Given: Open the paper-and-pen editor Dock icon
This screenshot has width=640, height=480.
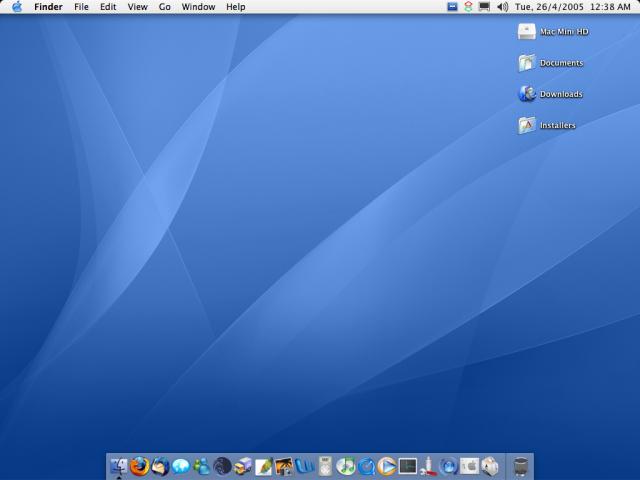Looking at the screenshot, I should pyautogui.click(x=263, y=466).
